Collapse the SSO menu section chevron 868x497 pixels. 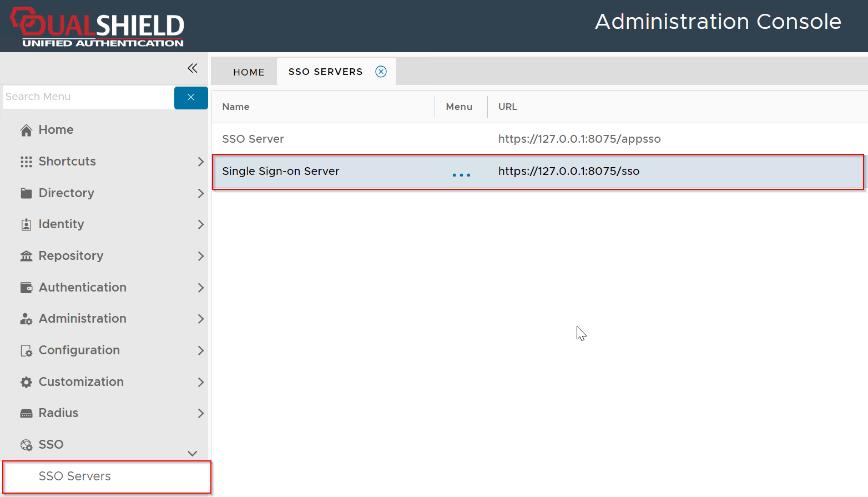pyautogui.click(x=193, y=453)
